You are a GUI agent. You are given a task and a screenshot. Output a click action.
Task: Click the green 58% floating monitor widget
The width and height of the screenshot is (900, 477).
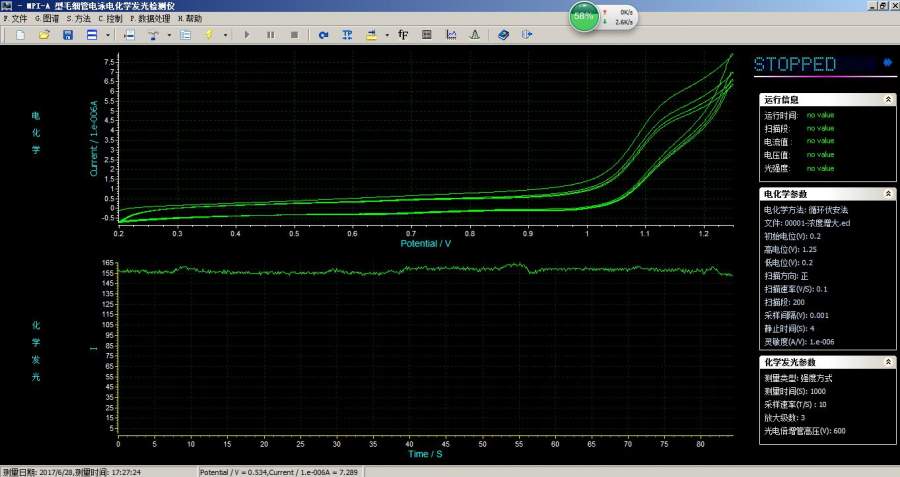(x=585, y=17)
